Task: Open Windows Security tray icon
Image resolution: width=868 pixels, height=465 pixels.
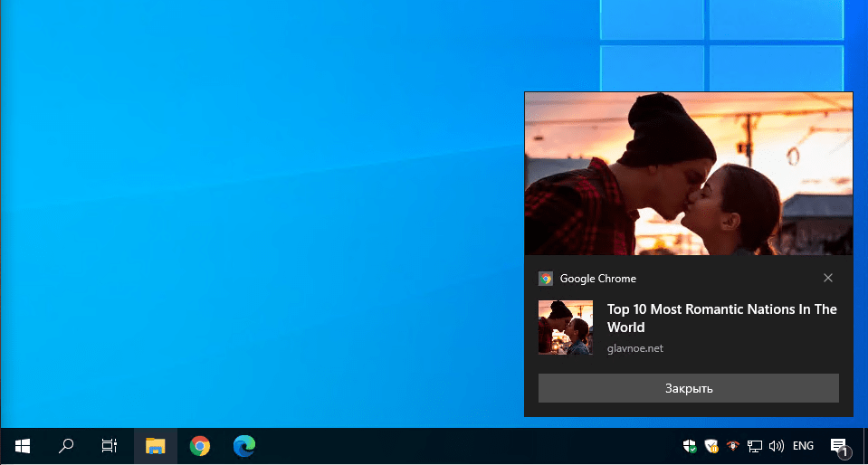Action: 690,445
